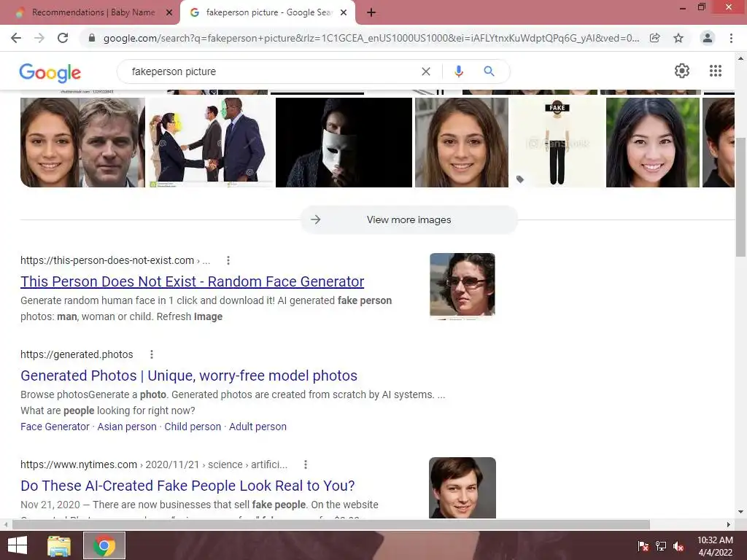This screenshot has width=747, height=560.
Task: Open options for generated.photos result
Action: tap(152, 354)
